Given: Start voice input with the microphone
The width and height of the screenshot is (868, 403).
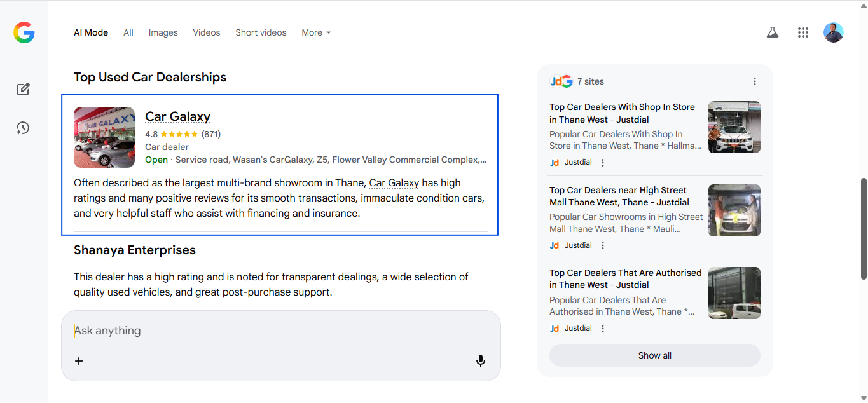Looking at the screenshot, I should tap(481, 361).
